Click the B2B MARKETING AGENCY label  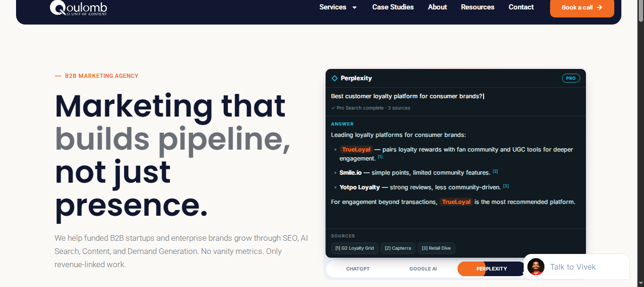(101, 76)
